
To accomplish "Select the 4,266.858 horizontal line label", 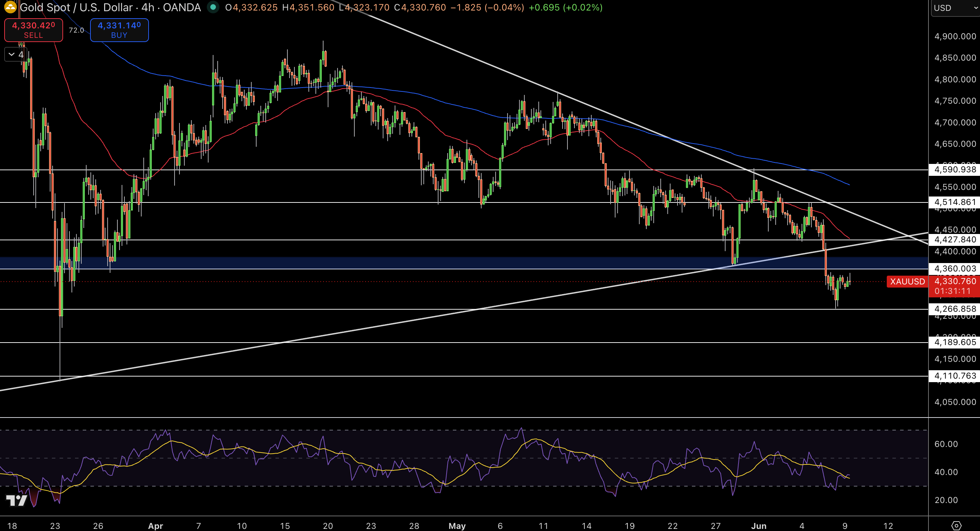I will point(955,309).
